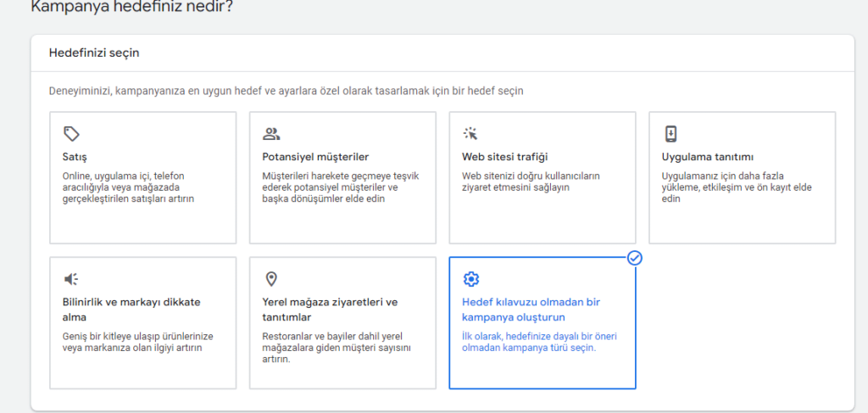
Task: Click the cursor-click icon for Web sitesi trafiği
Action: tap(470, 133)
